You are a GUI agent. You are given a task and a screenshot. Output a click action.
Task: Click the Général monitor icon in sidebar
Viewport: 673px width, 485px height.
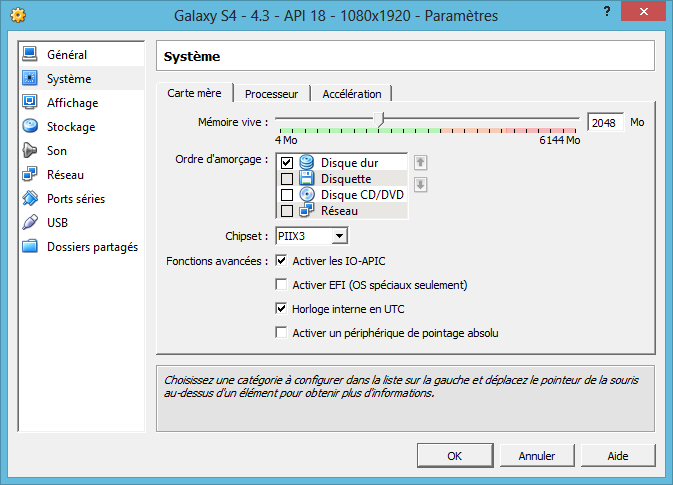[30, 54]
